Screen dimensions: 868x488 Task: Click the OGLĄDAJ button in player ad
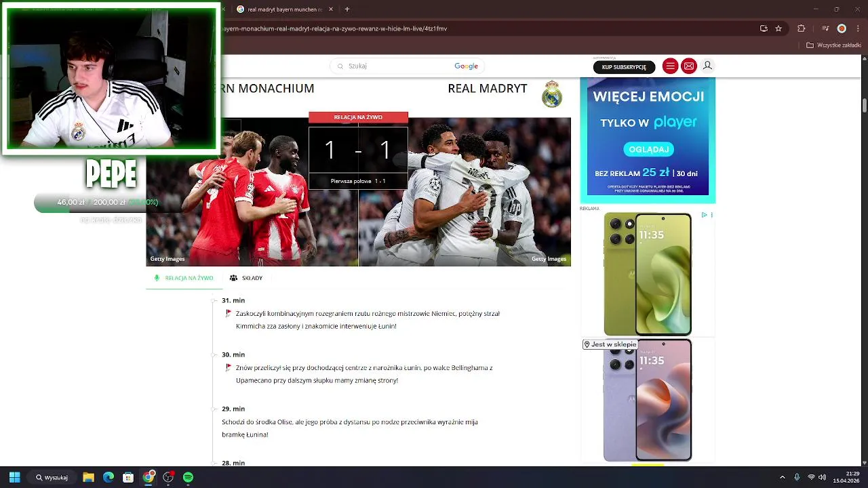point(648,149)
